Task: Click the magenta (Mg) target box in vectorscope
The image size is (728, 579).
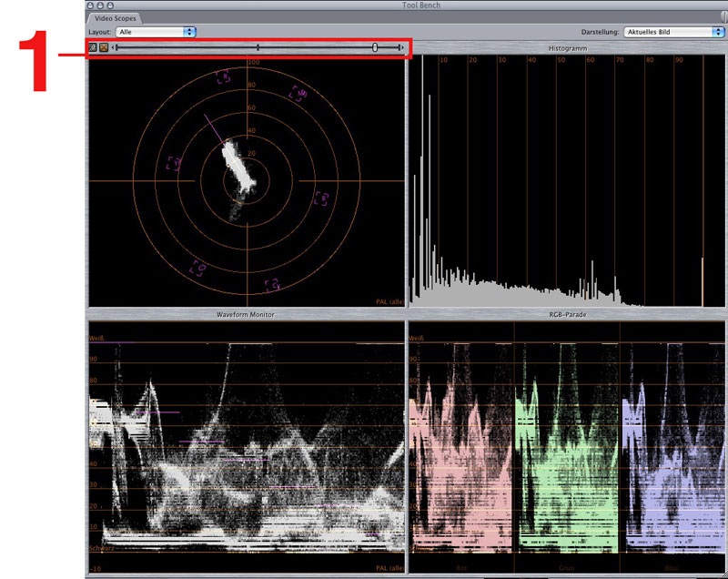Action: pyautogui.click(x=298, y=93)
